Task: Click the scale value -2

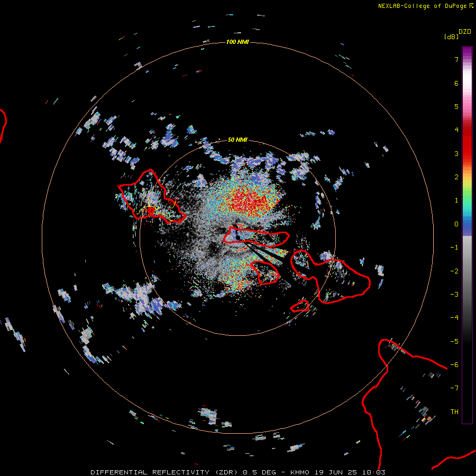Action: click(454, 271)
